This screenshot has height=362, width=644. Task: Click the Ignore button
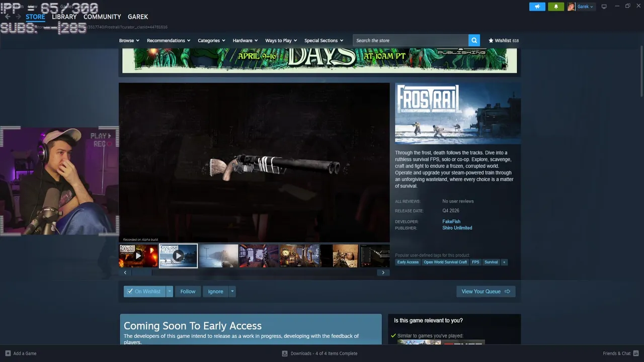pos(215,292)
